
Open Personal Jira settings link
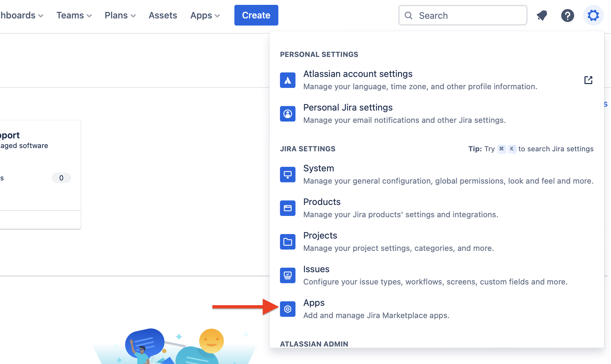pos(348,108)
